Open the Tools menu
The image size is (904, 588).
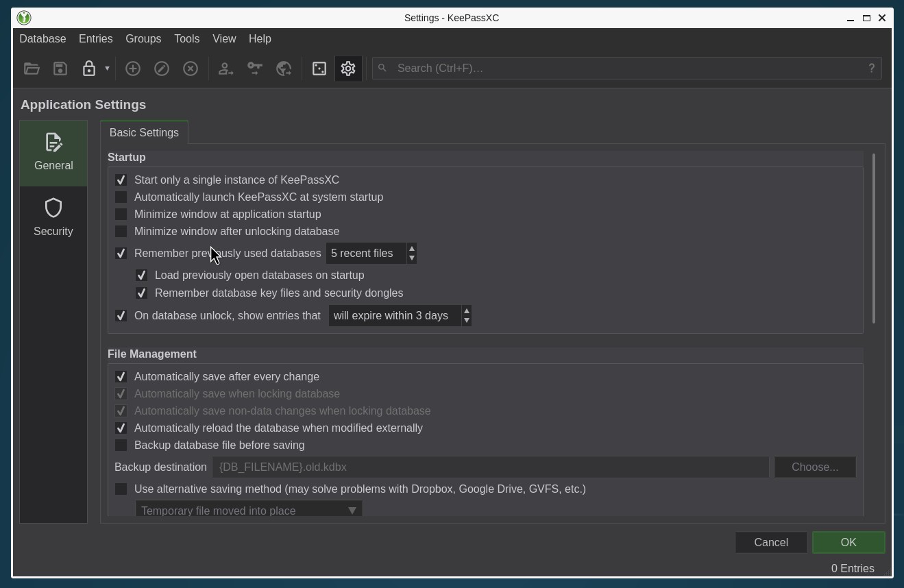coord(186,39)
